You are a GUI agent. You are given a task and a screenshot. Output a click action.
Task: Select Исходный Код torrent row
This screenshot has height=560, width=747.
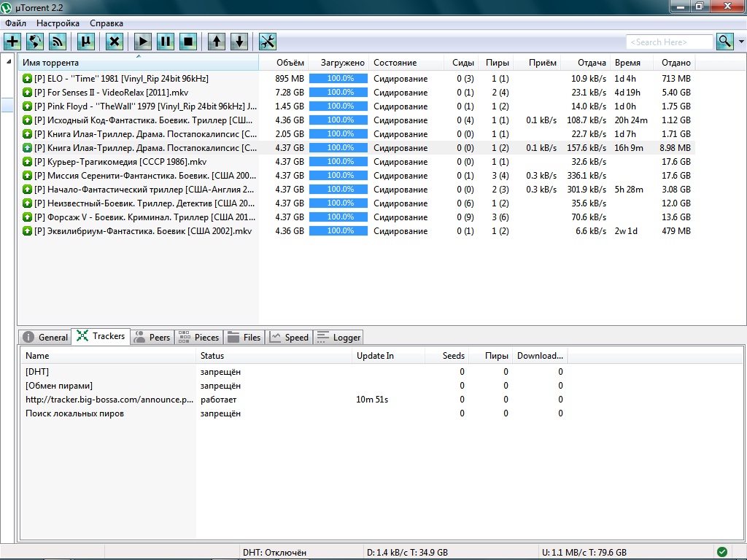[357, 120]
